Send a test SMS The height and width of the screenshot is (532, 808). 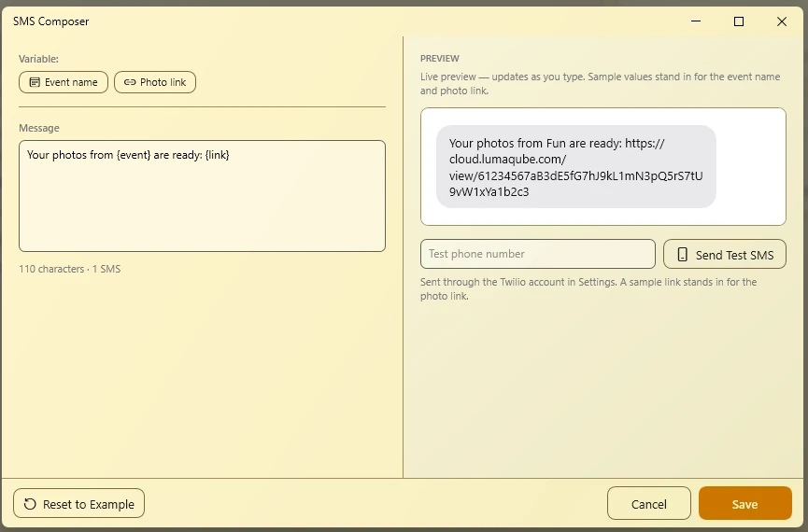(x=725, y=255)
